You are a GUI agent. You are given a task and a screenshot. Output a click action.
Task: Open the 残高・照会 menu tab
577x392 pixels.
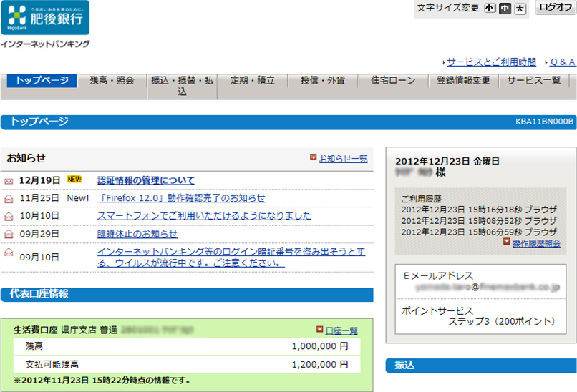point(112,81)
